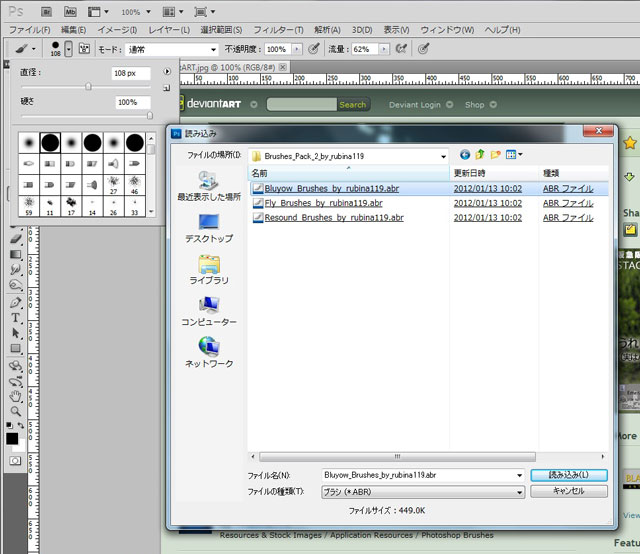Launch Bridge from the application bar
Viewport: 640px width, 554px height.
[x=47, y=12]
